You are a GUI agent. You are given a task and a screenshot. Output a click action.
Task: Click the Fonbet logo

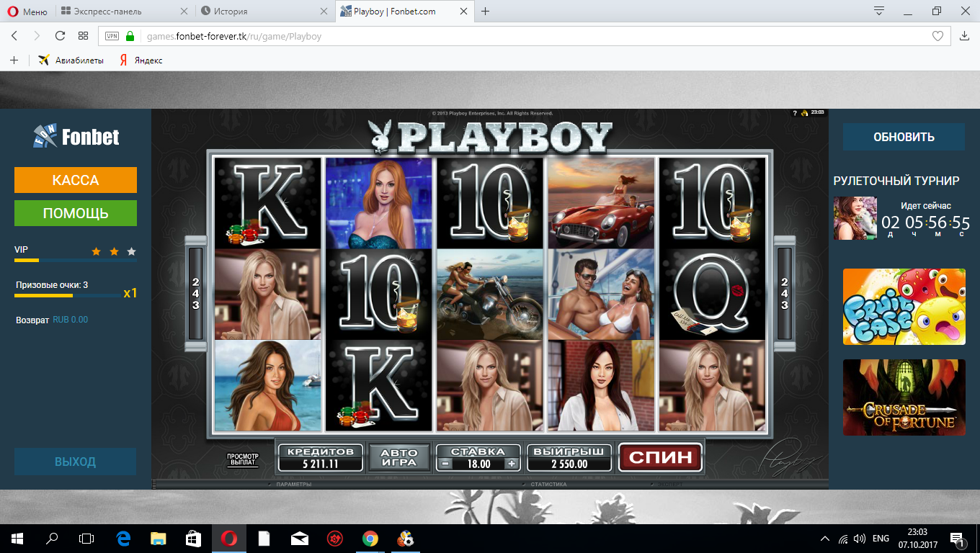[x=76, y=137]
